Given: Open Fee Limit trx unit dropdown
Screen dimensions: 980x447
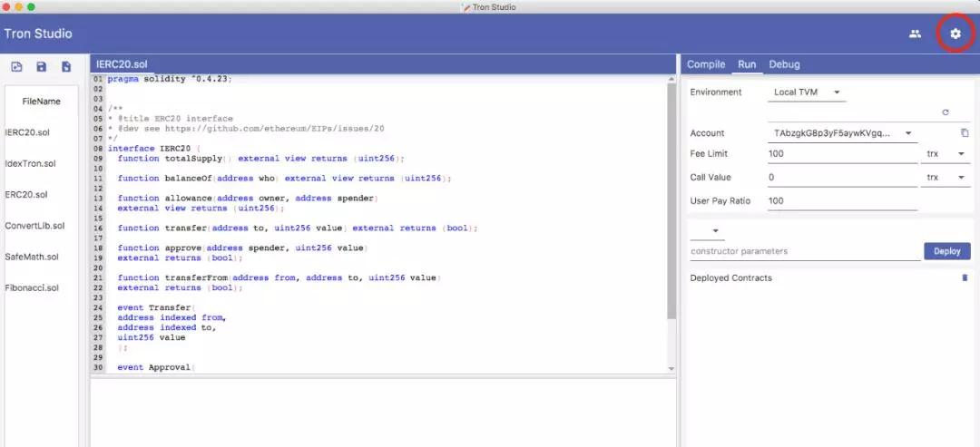Looking at the screenshot, I should 946,153.
